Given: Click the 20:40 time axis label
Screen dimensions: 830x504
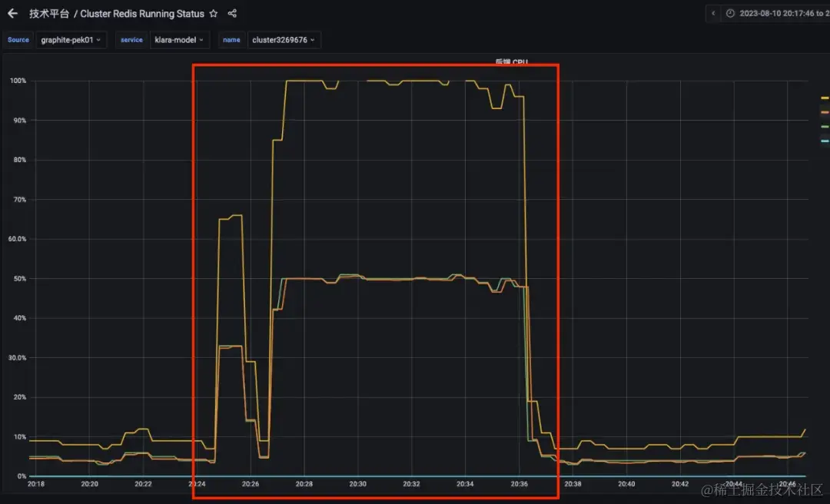Looking at the screenshot, I should coord(626,484).
